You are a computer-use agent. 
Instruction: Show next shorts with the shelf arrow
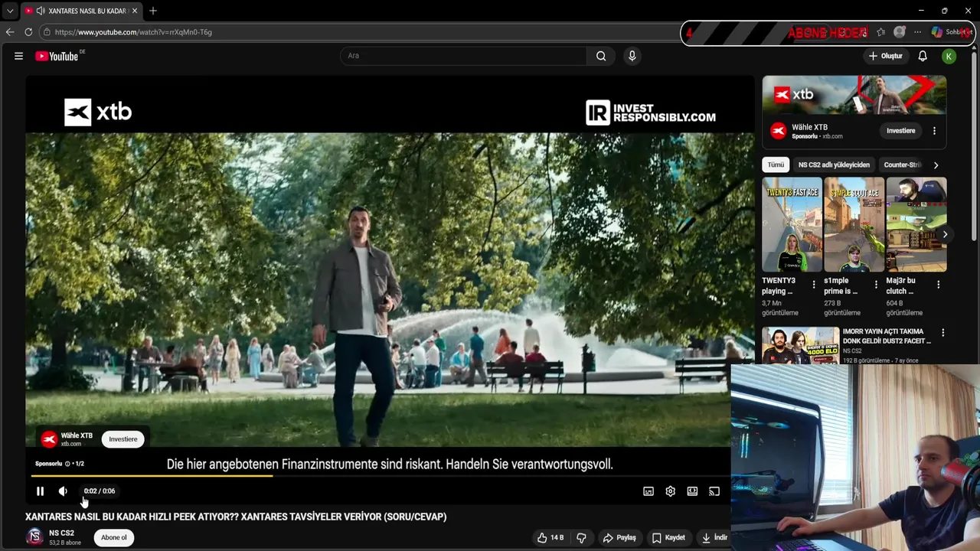945,235
